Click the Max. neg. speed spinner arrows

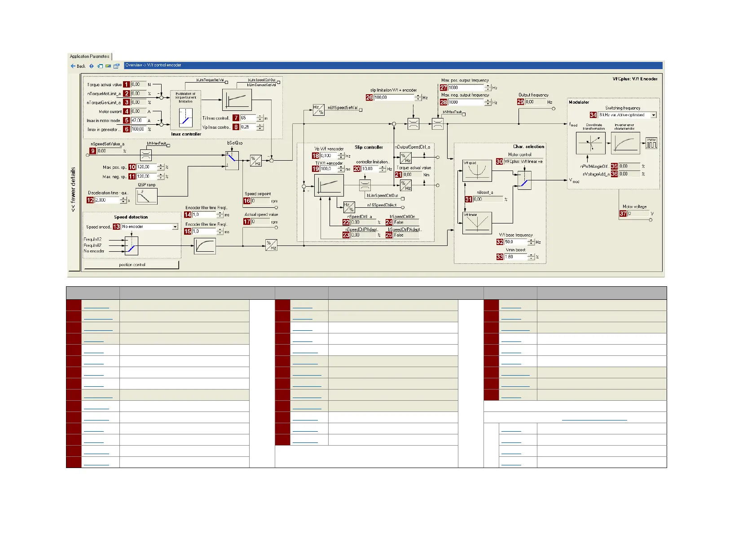click(x=161, y=177)
